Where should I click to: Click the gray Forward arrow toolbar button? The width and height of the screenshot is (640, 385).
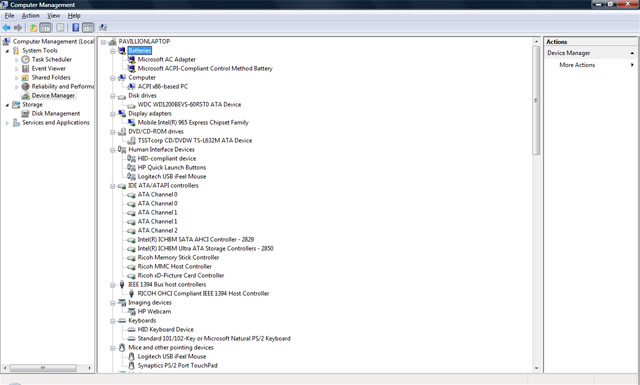(18, 28)
